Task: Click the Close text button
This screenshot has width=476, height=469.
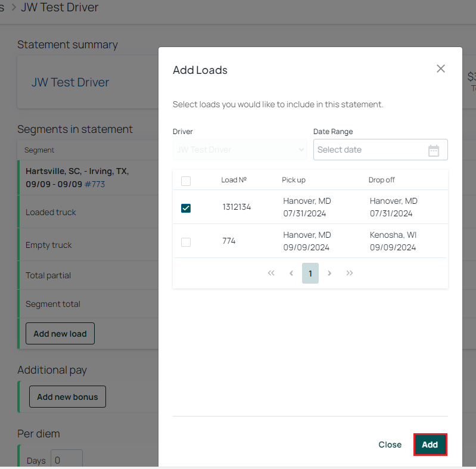Action: [x=390, y=445]
